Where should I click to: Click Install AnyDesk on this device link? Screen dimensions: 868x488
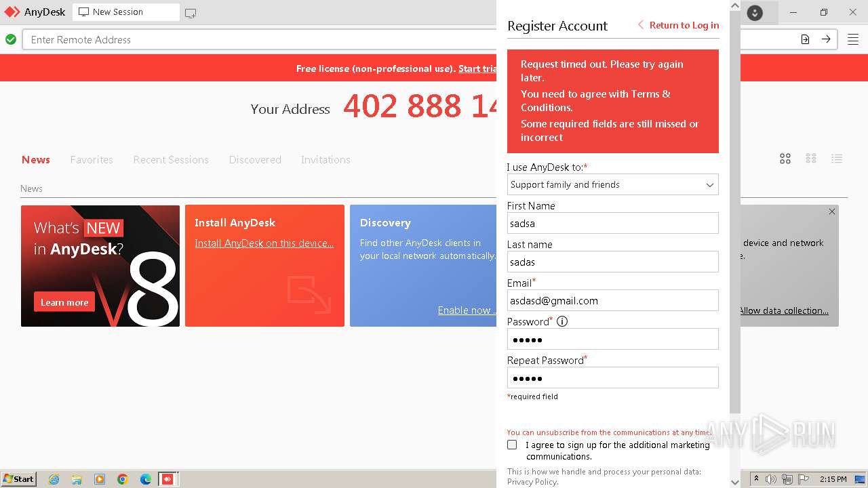(264, 243)
